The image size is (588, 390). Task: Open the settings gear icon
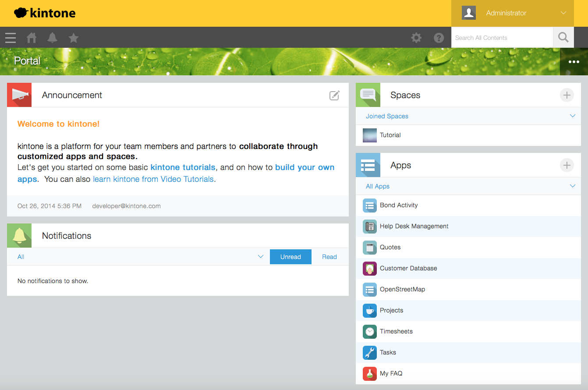[x=416, y=38]
